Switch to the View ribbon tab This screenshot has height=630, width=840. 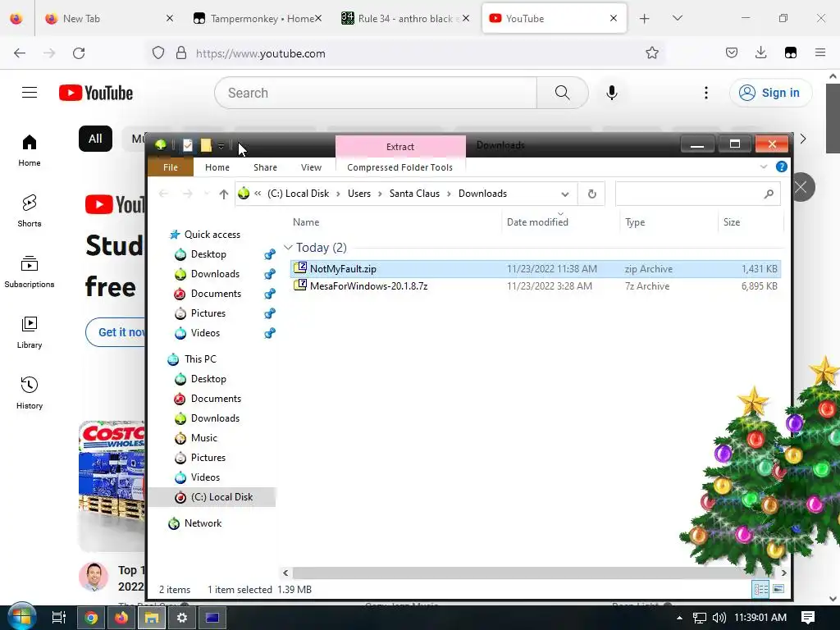[311, 167]
